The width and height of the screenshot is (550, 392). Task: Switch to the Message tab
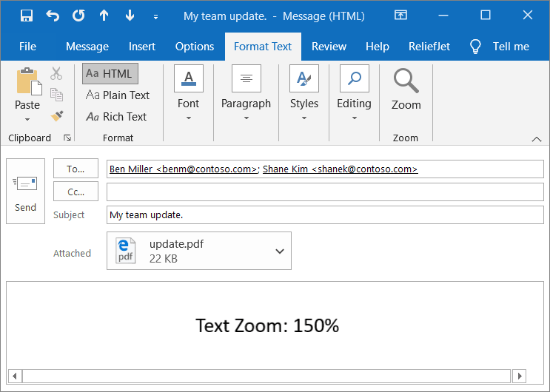click(87, 47)
